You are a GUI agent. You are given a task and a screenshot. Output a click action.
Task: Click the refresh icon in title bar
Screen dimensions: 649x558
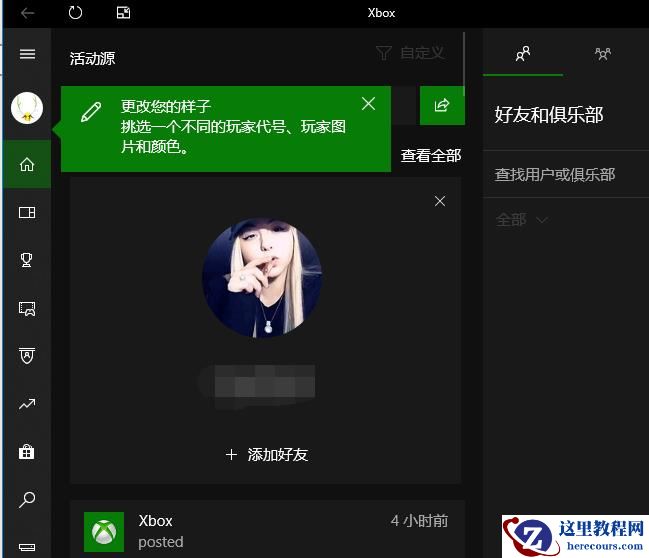pos(75,13)
